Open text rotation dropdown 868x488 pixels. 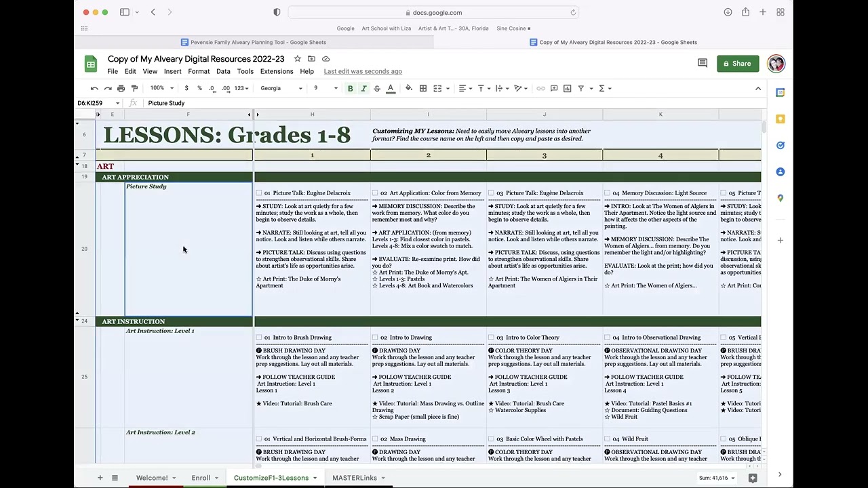click(x=521, y=88)
